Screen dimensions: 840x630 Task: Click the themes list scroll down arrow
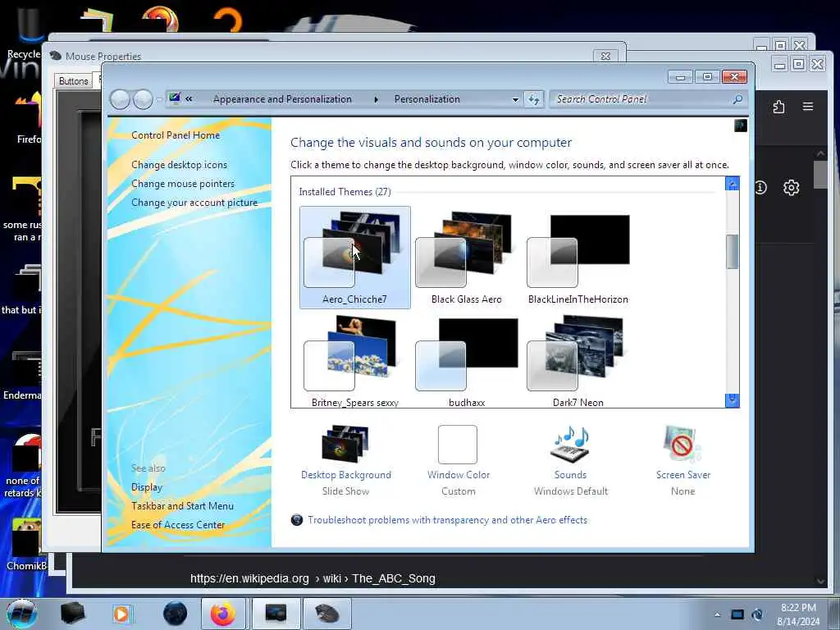coord(733,400)
